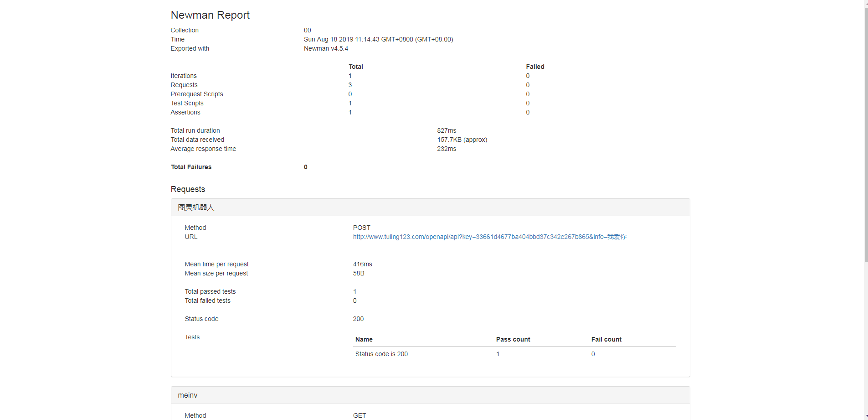
Task: Click the Total failed tests label
Action: pyautogui.click(x=207, y=301)
